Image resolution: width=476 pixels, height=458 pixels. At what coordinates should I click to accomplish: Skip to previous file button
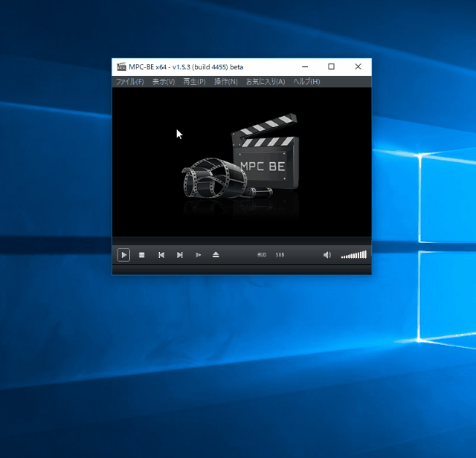tap(161, 255)
